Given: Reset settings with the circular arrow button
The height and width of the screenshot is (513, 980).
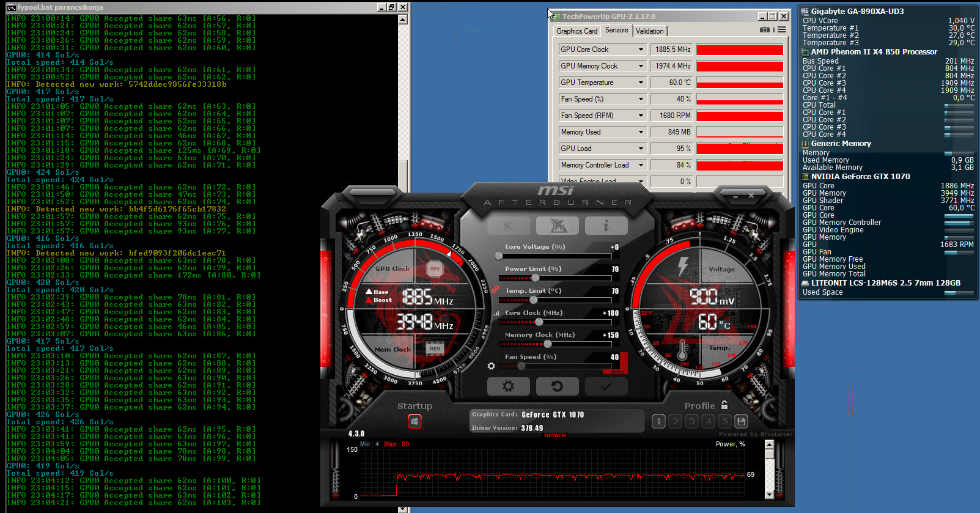Looking at the screenshot, I should (x=557, y=386).
